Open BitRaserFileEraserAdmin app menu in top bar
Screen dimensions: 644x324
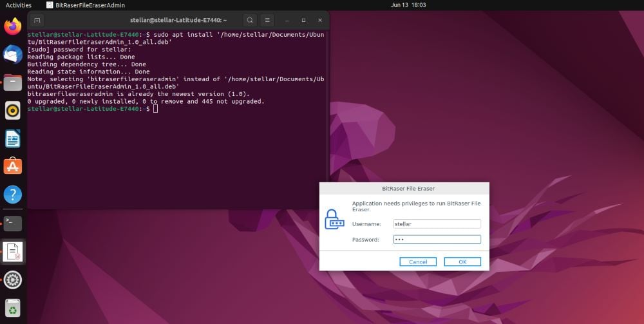pos(86,5)
